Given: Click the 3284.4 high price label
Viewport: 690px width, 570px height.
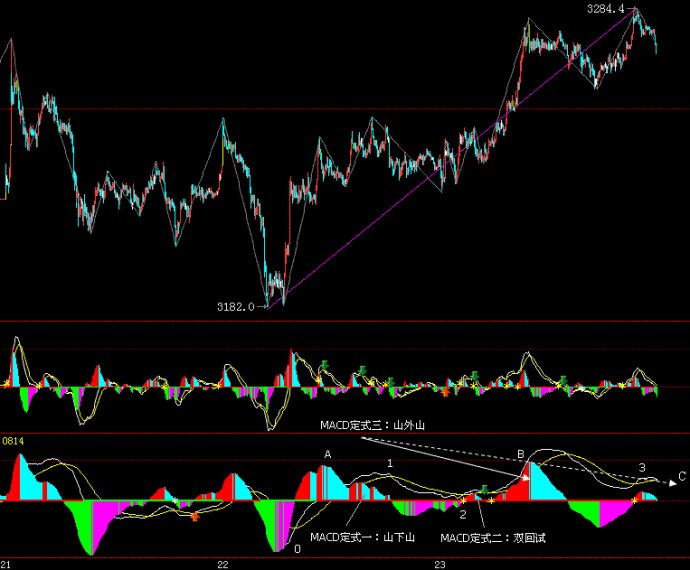Looking at the screenshot, I should coord(606,8).
